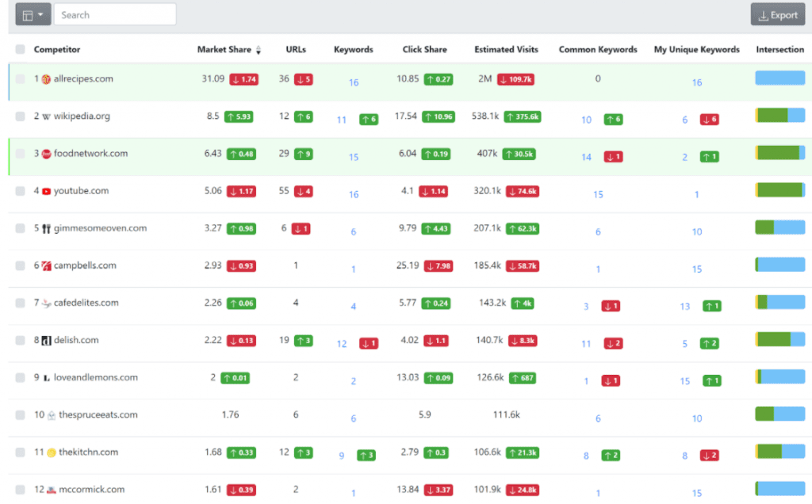Screen dimensions: 812x504
Task: Click foodnetwork.com URLs up 9 badge
Action: pos(304,154)
